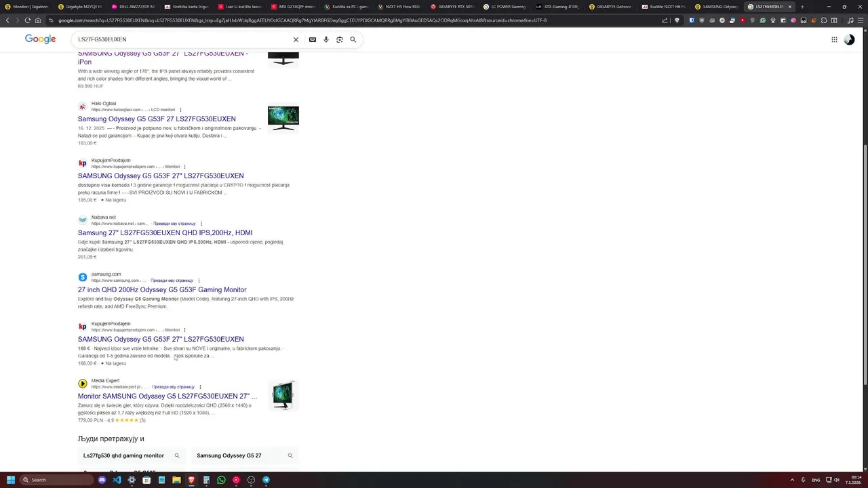The image size is (868, 488).
Task: Focus the Google search input field
Action: pyautogui.click(x=183, y=39)
